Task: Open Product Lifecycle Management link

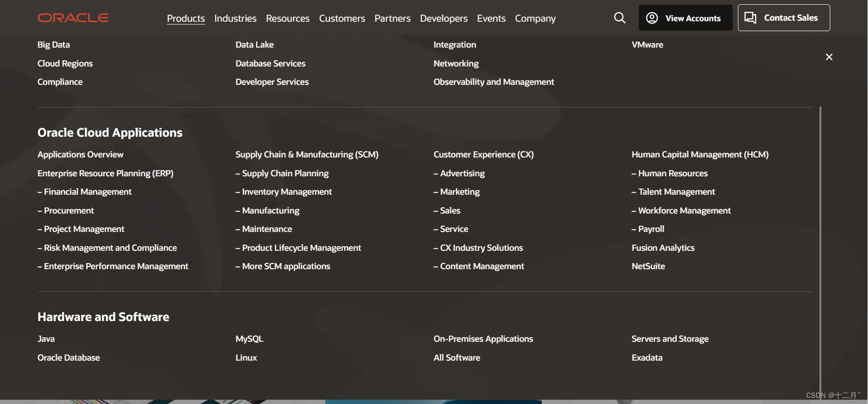Action: click(298, 248)
